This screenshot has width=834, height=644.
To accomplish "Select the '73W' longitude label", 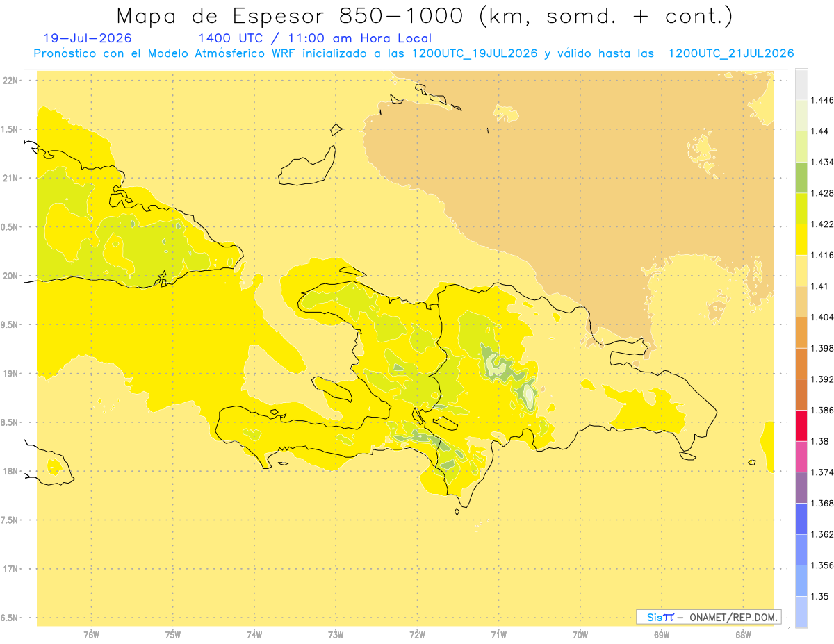I will (x=336, y=636).
